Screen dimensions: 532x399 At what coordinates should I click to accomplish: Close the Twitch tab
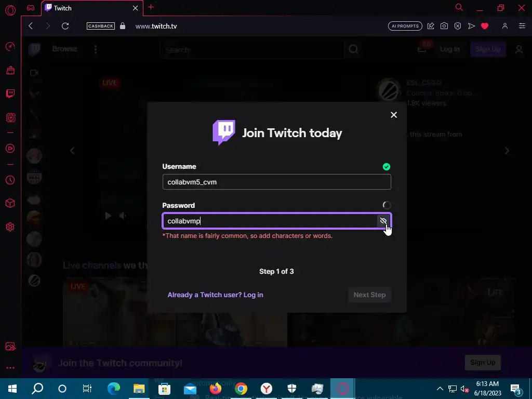click(x=136, y=8)
